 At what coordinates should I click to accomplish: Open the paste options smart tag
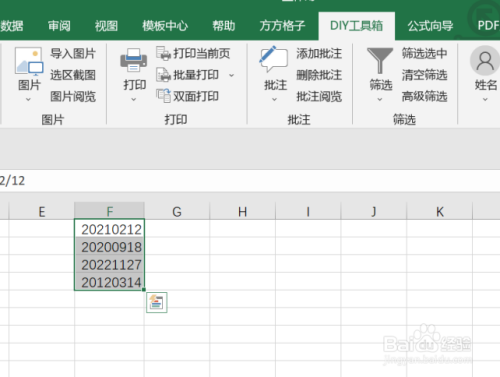click(157, 302)
